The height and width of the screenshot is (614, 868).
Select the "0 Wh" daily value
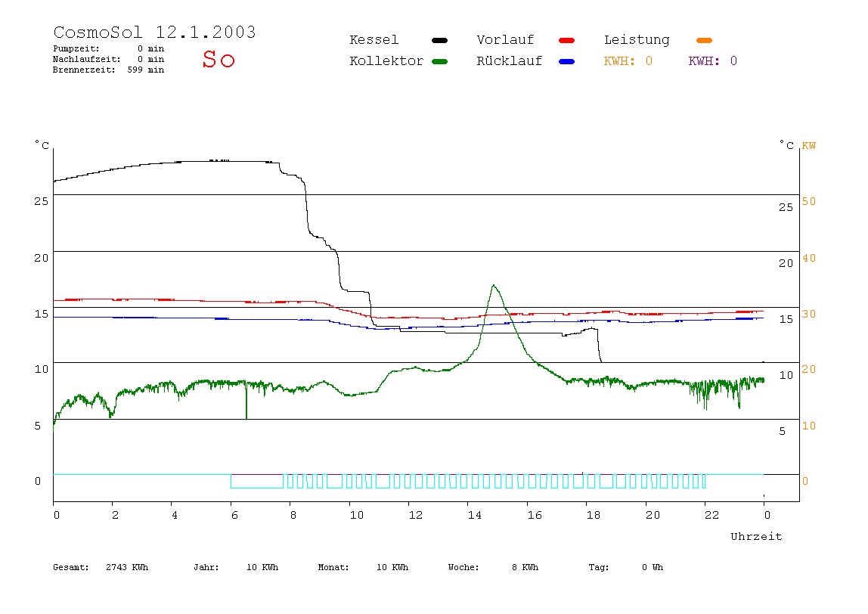[652, 567]
